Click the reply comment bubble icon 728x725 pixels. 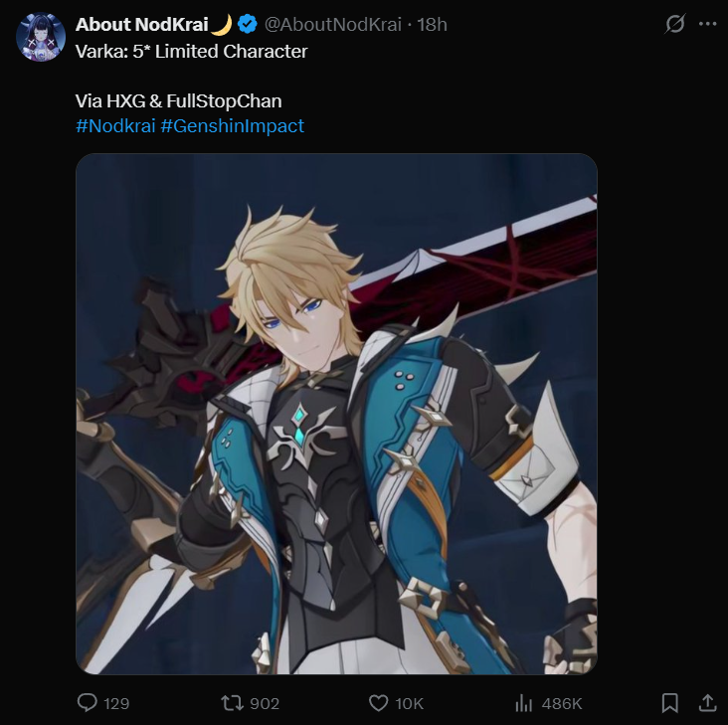click(x=87, y=703)
